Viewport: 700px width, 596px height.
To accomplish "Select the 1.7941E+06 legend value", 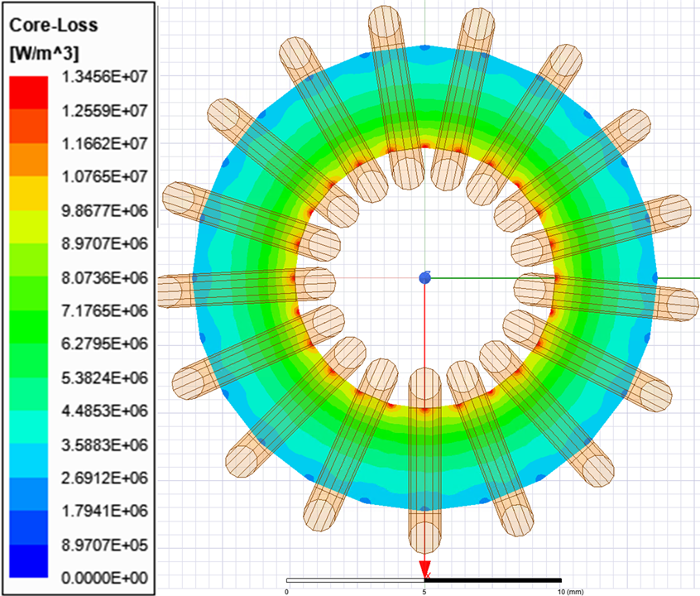I will (103, 512).
